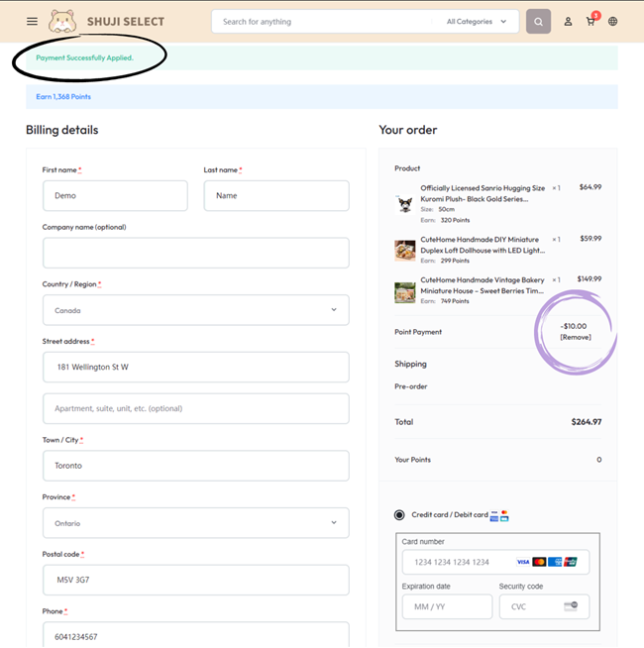Click the CVC card hint icon

pos(571,605)
